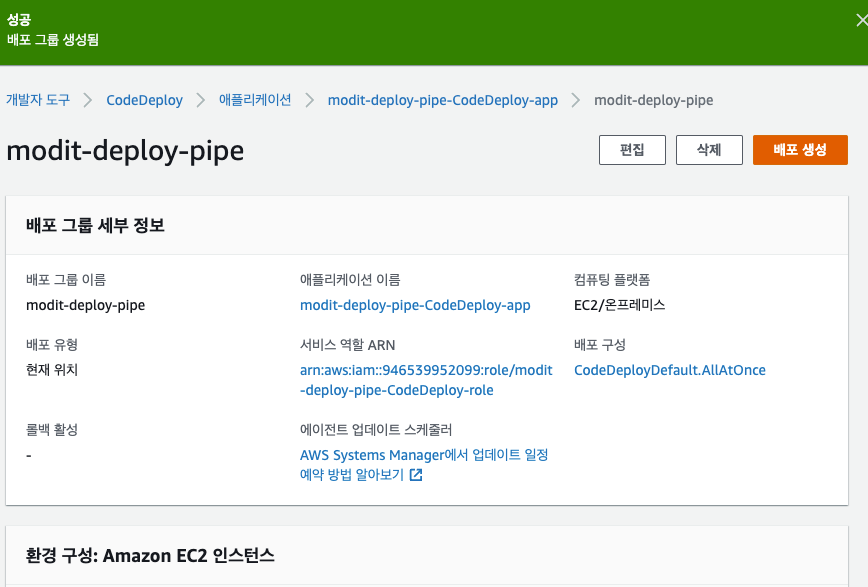Open the CodeDeployDefault.AllAtOnce deployment config link
Screen dimensions: 868x587
(x=669, y=370)
